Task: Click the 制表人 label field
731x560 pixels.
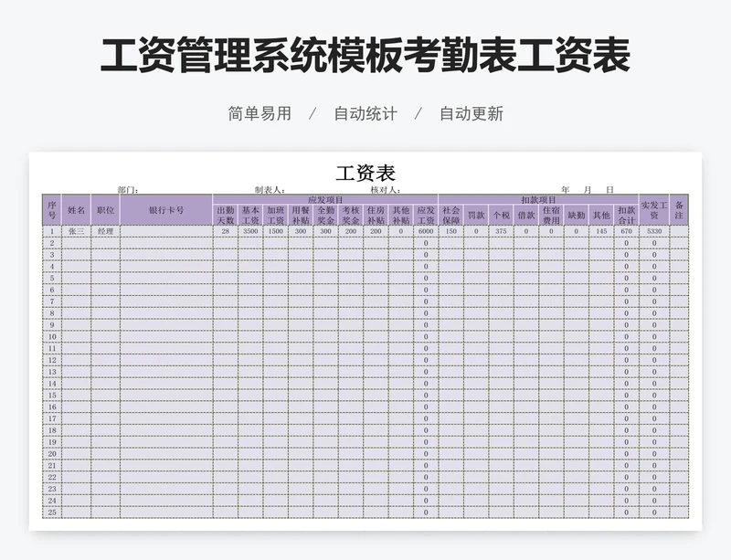Action: coord(270,190)
